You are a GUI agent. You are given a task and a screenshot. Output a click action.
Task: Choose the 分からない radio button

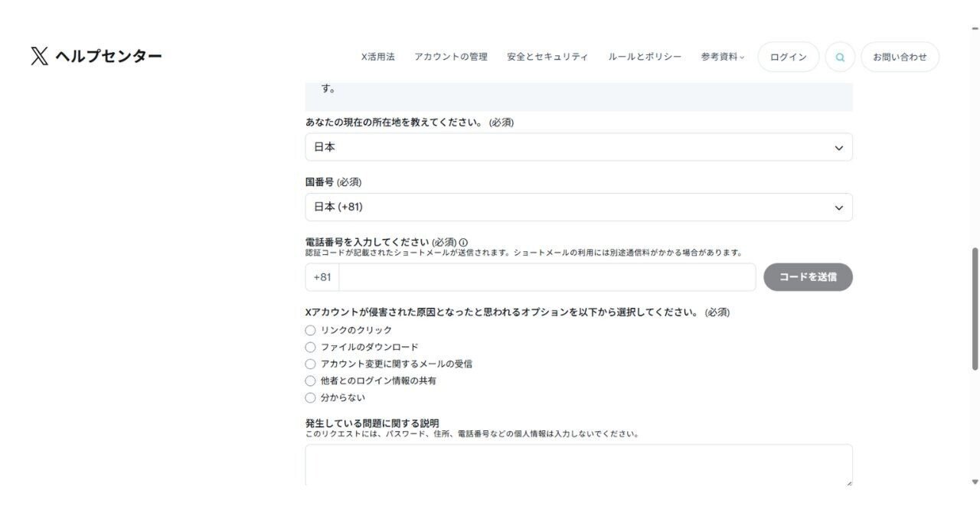[x=311, y=397]
